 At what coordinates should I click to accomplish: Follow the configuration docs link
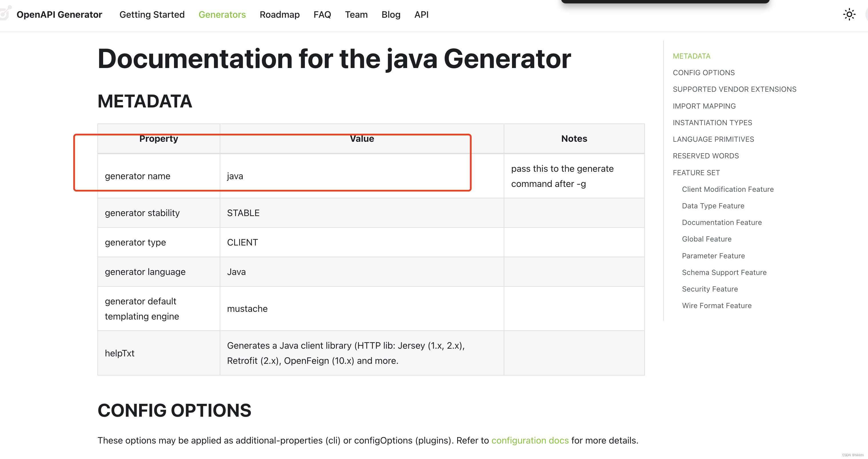[x=530, y=440]
